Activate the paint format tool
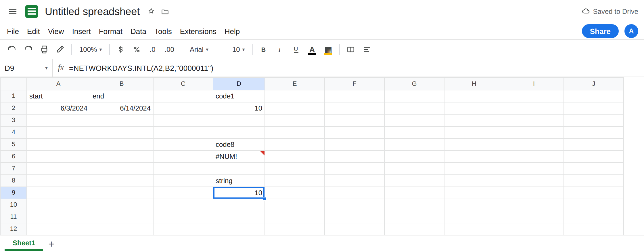644x251 pixels. (x=60, y=50)
